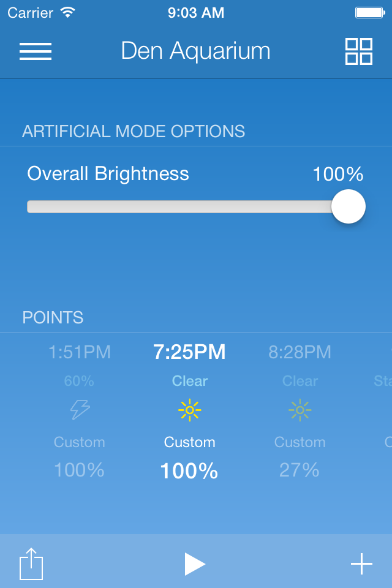Tap the Den Aquarium title

coord(195,51)
